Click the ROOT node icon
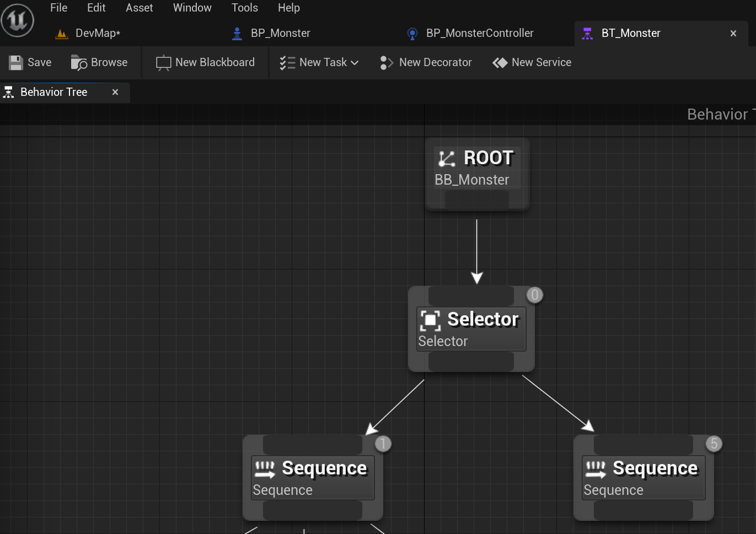Viewport: 756px width, 534px height. [x=447, y=159]
